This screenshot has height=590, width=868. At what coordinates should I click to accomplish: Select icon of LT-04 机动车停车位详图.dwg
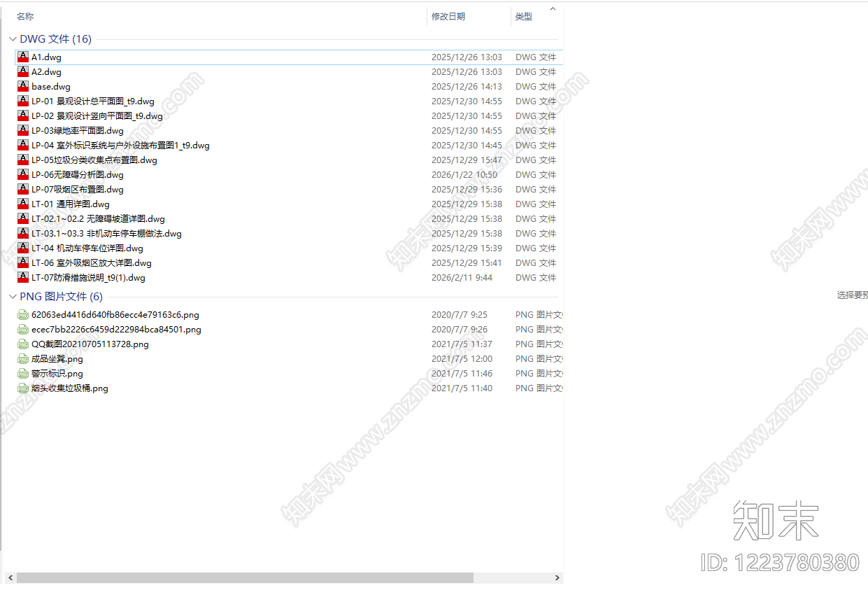(23, 248)
